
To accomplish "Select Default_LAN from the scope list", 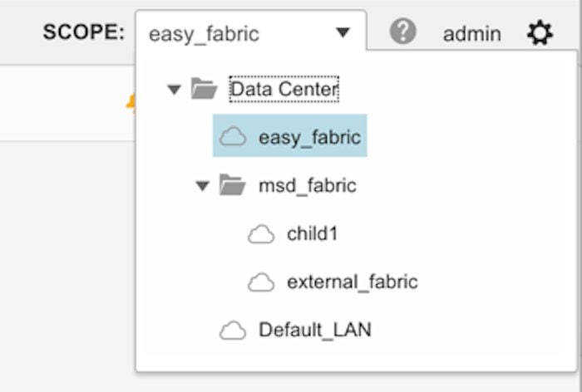I will tap(315, 331).
